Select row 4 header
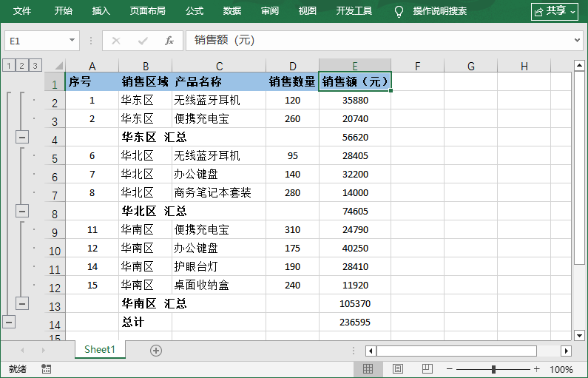This screenshot has width=588, height=378. pos(55,138)
